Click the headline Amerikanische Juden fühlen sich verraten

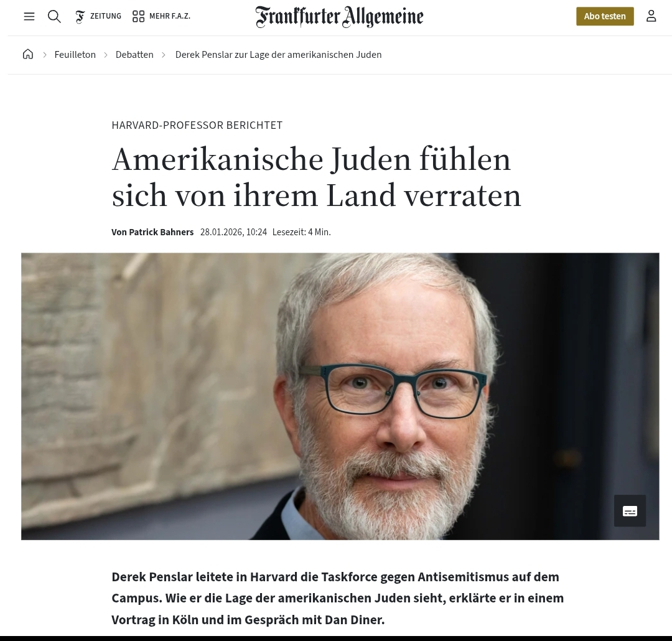click(316, 177)
